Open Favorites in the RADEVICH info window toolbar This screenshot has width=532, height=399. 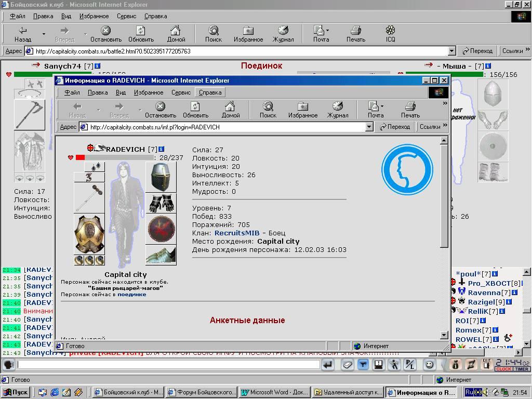303,110
